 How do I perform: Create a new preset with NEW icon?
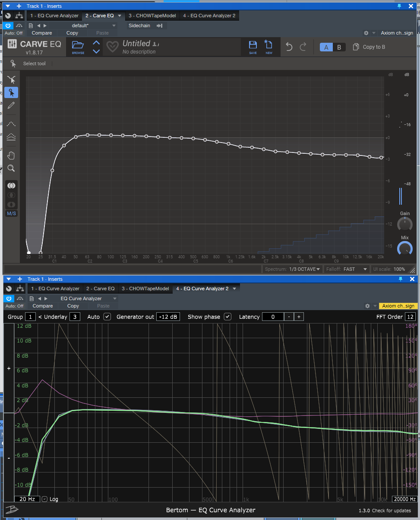pos(269,47)
